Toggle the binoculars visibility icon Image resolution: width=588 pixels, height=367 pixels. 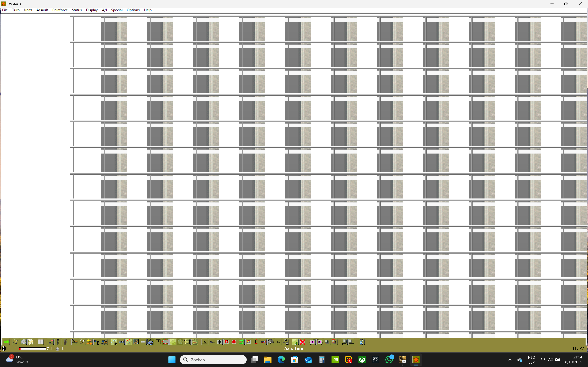(x=121, y=342)
